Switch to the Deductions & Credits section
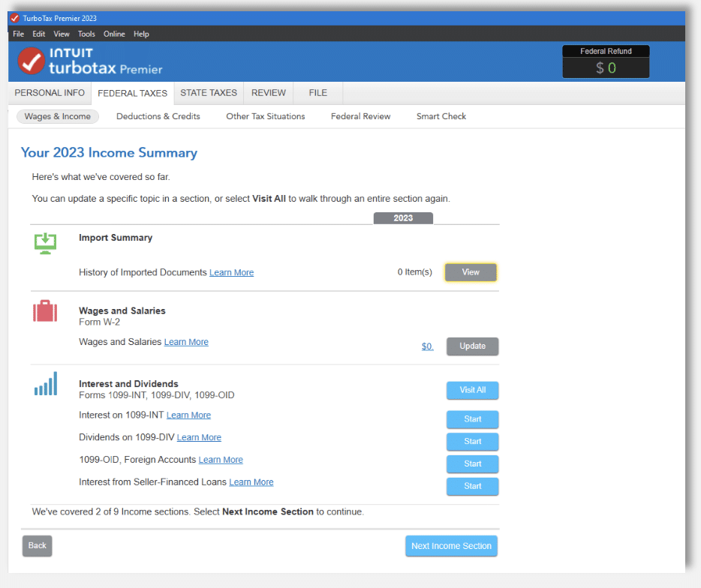This screenshot has width=701, height=588. (x=158, y=116)
